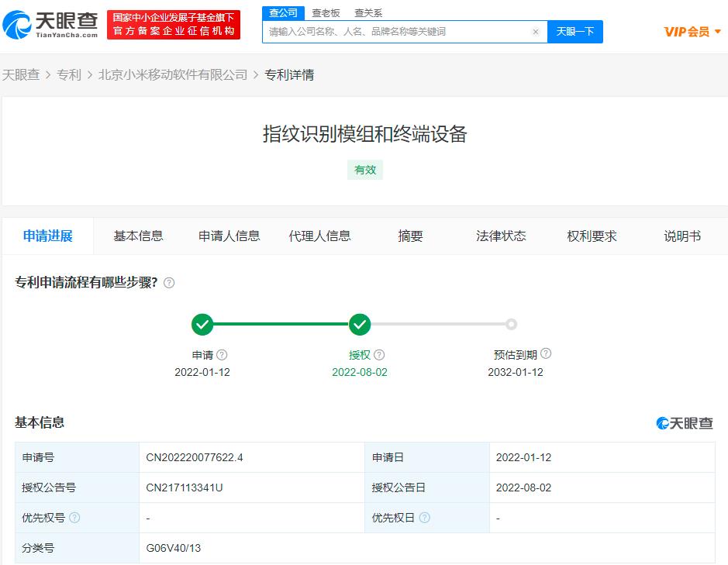Click the publication number CN217113341U
This screenshot has height=565, width=728.
point(185,488)
